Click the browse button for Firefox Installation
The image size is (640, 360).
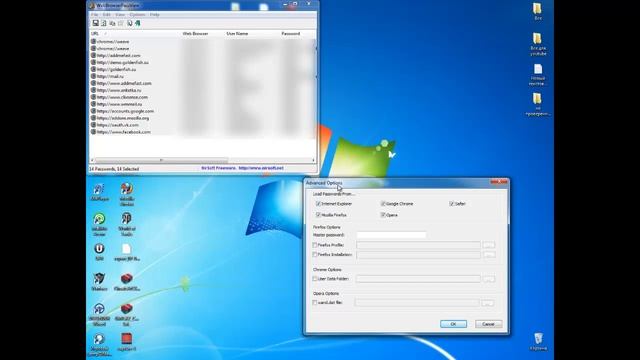(489, 254)
